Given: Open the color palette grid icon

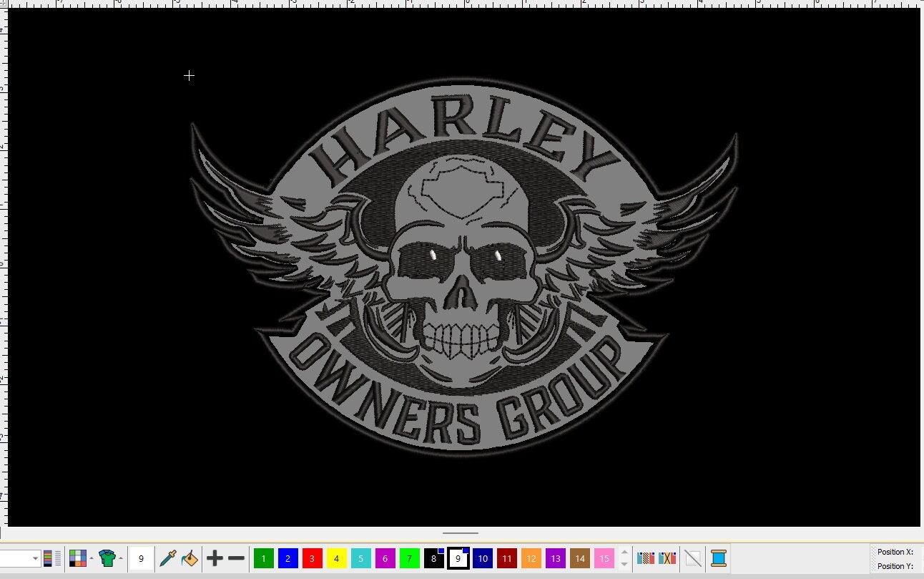Looking at the screenshot, I should click(78, 558).
